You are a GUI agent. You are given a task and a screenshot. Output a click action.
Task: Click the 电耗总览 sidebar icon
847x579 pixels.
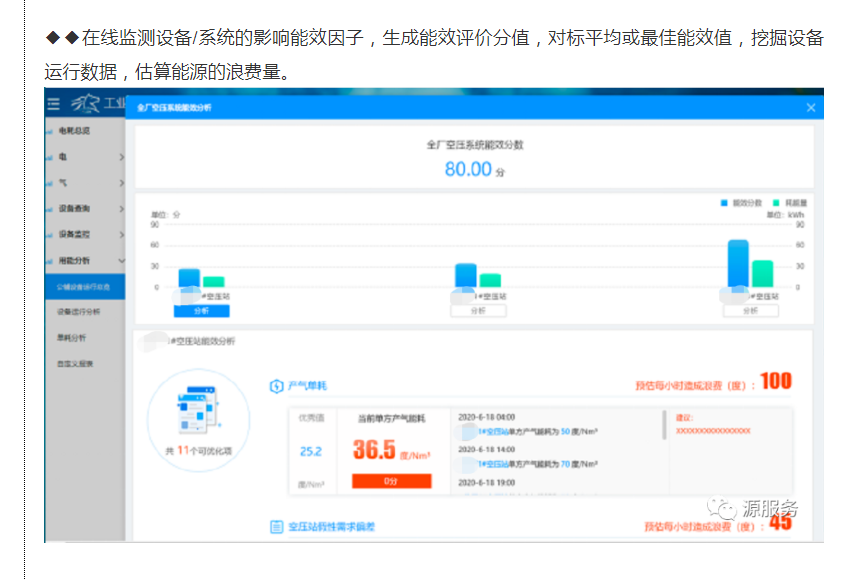49,131
